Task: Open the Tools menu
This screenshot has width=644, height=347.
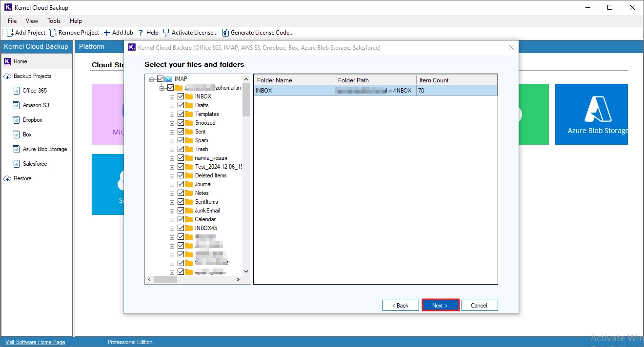Action: 54,21
